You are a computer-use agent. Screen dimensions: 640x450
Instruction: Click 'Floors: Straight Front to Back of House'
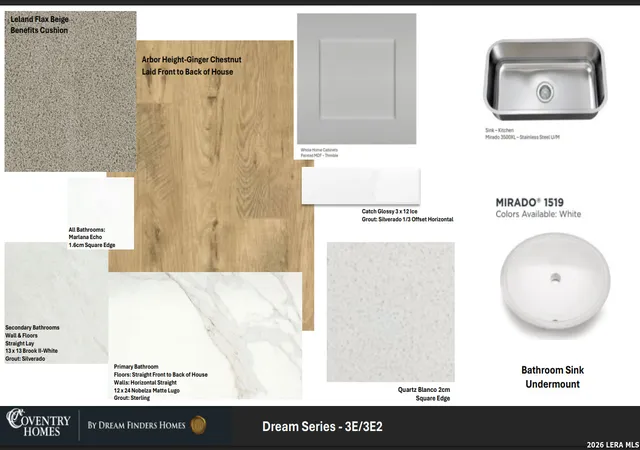[161, 374]
